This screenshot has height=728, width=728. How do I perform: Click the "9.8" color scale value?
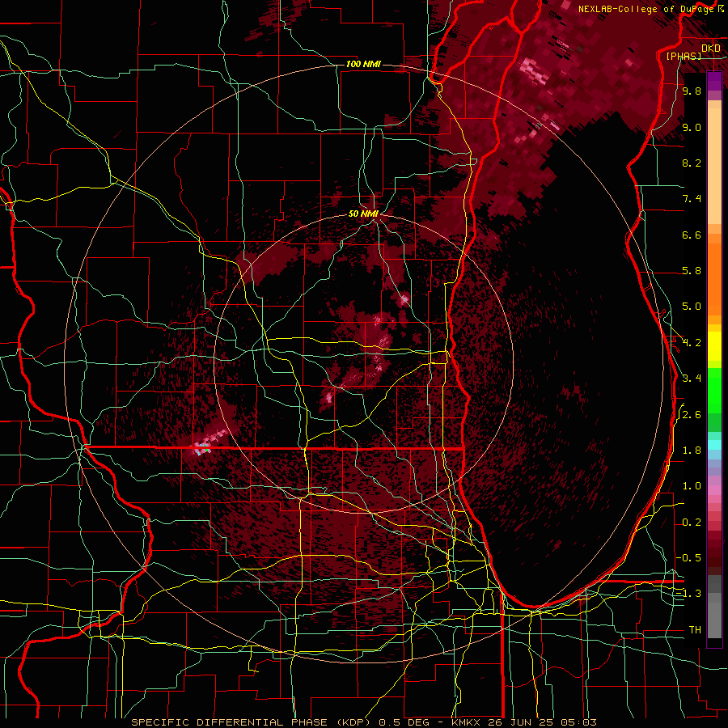pyautogui.click(x=692, y=91)
